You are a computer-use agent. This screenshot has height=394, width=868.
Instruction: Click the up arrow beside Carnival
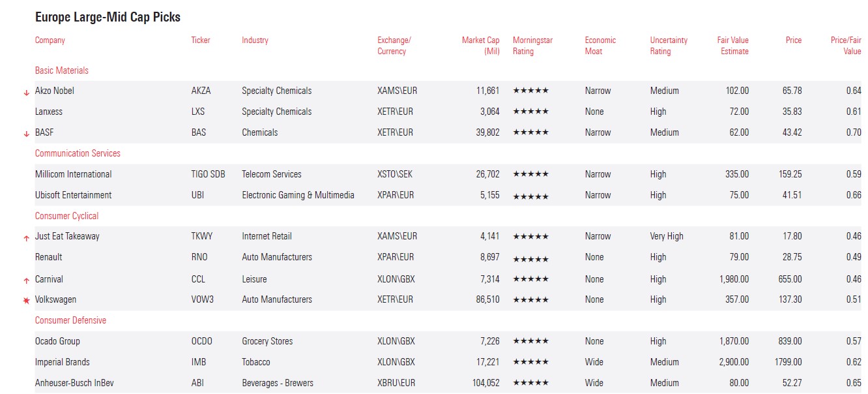click(26, 280)
